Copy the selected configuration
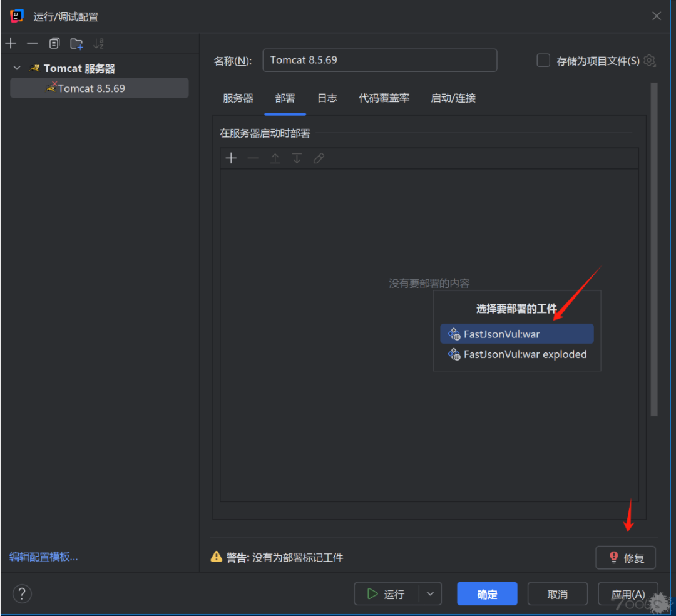Viewport: 676px width, 616px height. click(54, 43)
